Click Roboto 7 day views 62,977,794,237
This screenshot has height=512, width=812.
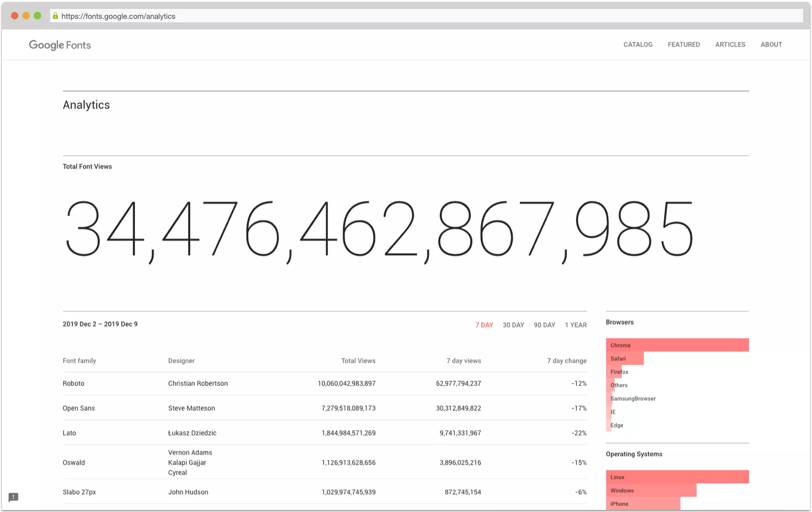click(459, 384)
